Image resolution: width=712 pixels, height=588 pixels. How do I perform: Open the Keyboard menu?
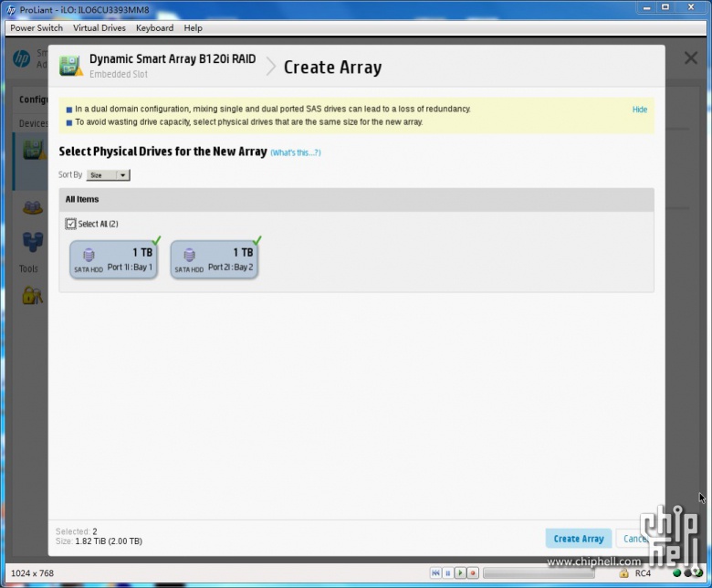point(154,27)
